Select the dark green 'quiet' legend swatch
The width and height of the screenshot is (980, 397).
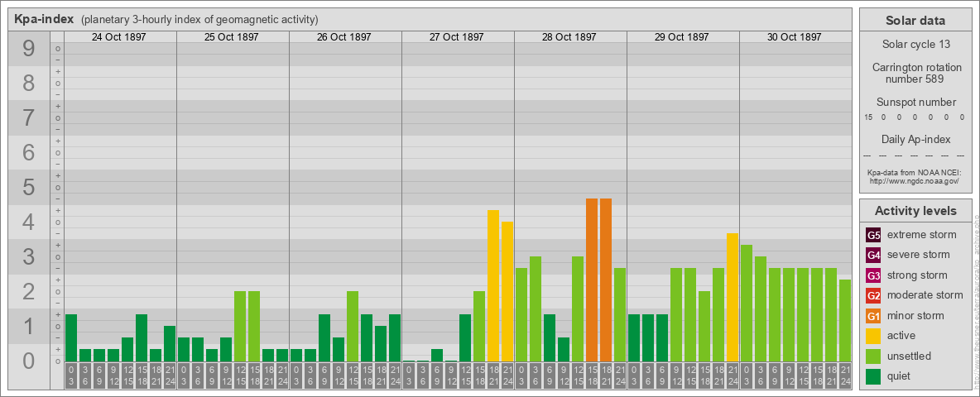(873, 375)
